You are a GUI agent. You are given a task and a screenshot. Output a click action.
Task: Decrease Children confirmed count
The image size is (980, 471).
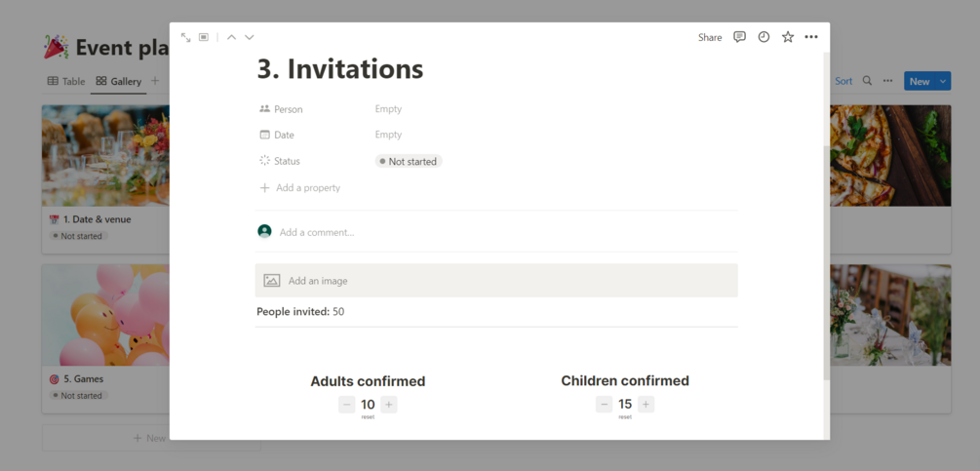605,405
